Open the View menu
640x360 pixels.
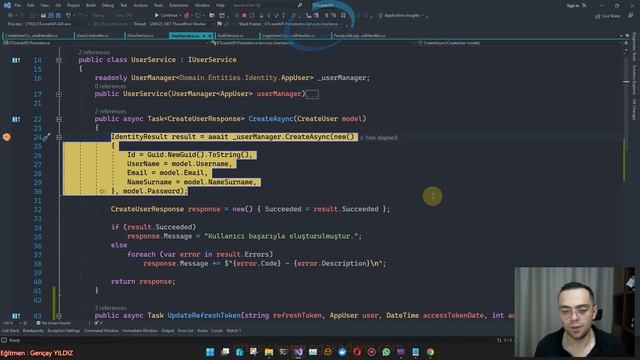click(44, 5)
